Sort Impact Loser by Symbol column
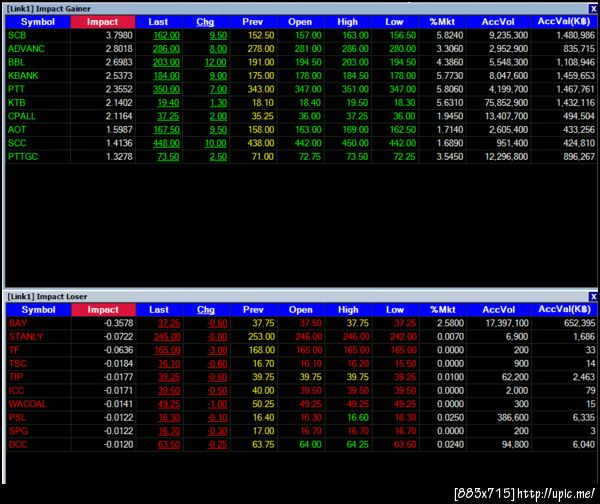Viewport: 600px width, 504px height. [39, 310]
